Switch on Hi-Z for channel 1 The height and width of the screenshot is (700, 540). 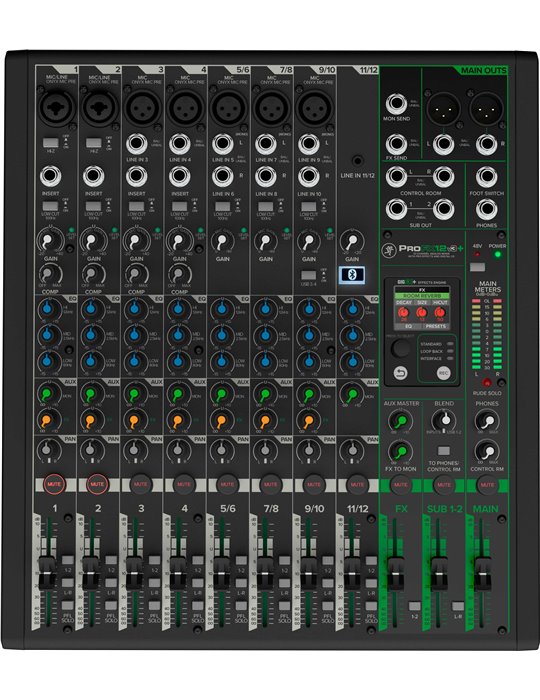51,142
